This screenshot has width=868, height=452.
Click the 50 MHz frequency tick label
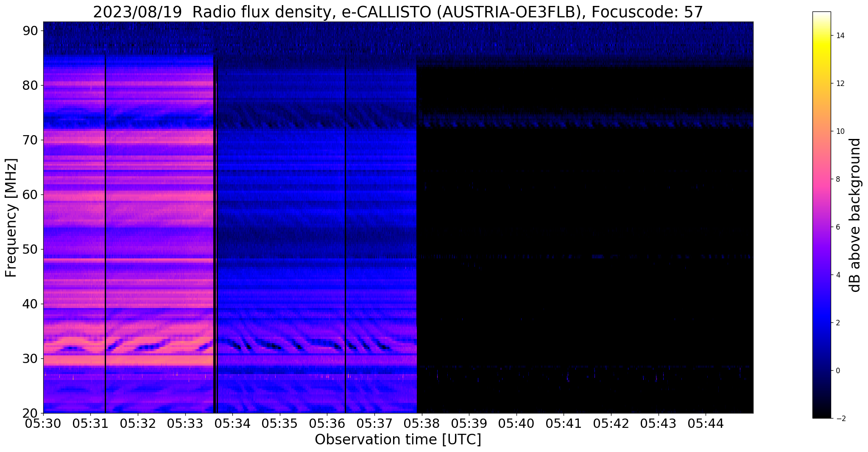tap(31, 249)
